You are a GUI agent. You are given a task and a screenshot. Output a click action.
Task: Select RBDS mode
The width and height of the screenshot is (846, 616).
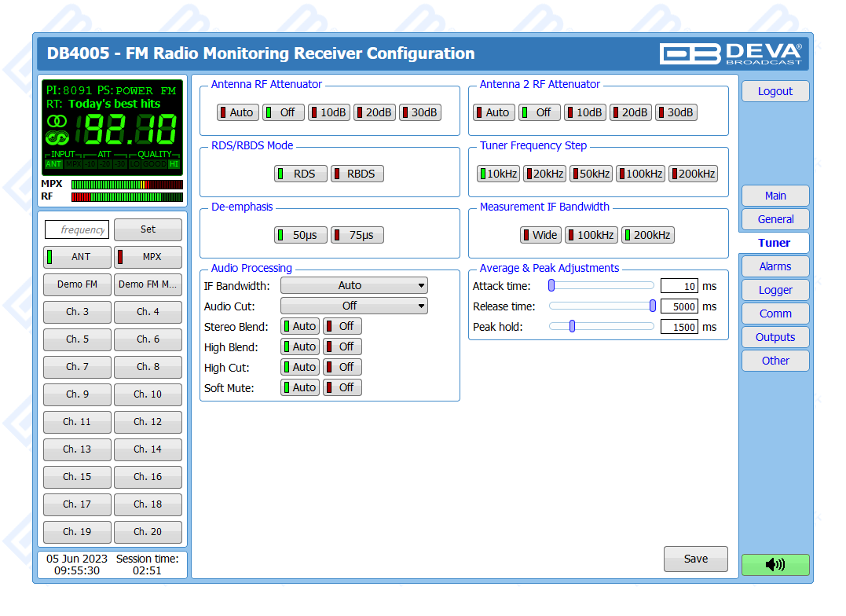(357, 174)
